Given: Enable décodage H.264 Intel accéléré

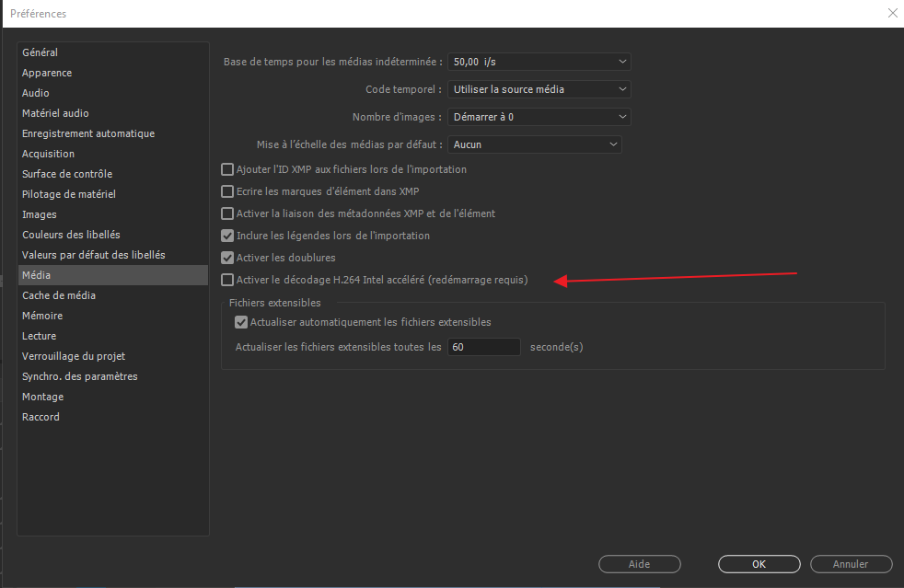Looking at the screenshot, I should click(x=227, y=280).
